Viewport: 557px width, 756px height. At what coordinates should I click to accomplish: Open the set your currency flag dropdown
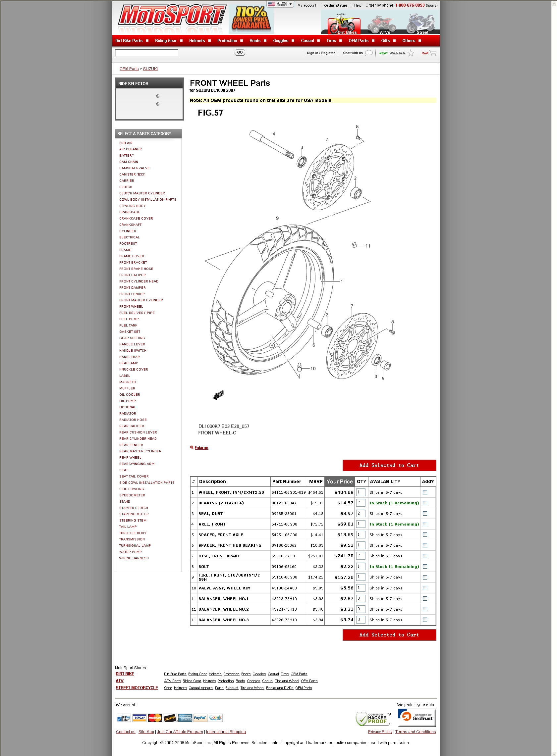coord(280,4)
